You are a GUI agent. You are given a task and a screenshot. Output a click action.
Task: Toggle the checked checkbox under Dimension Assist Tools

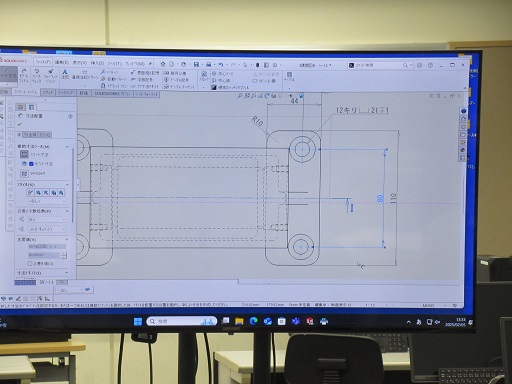tap(31, 164)
